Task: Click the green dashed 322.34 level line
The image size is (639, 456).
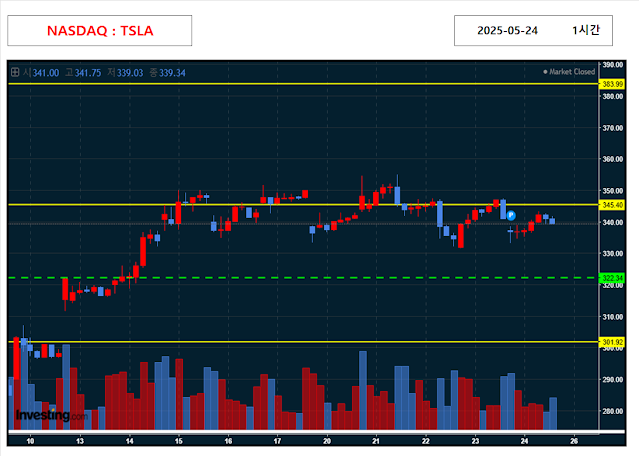Action: pyautogui.click(x=303, y=278)
